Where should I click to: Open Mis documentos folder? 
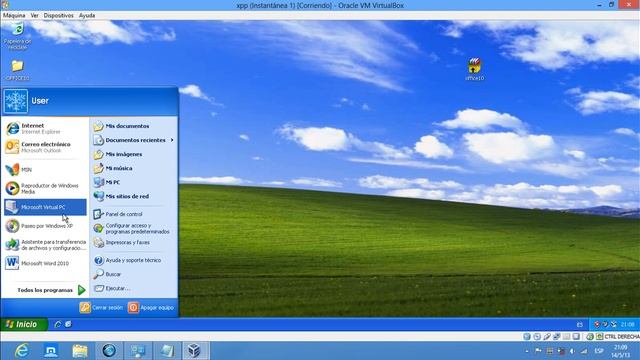point(134,126)
